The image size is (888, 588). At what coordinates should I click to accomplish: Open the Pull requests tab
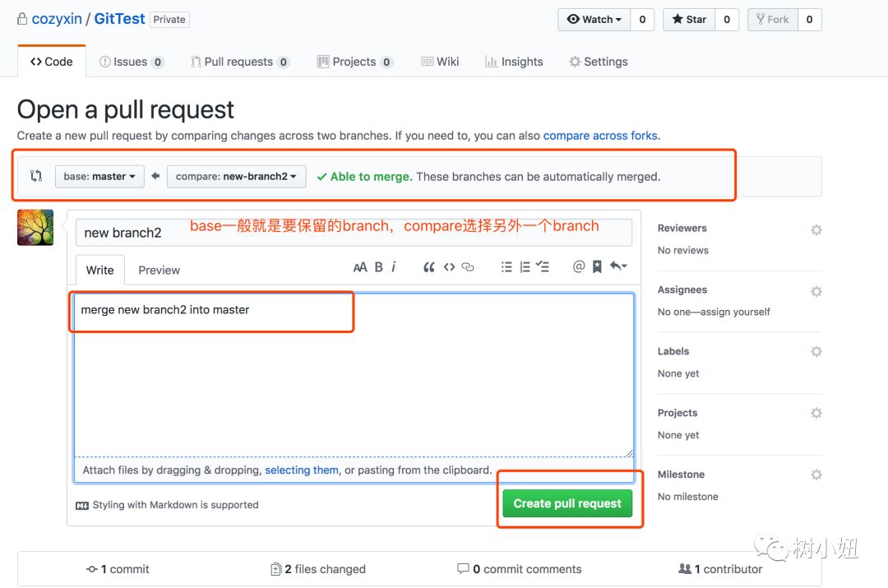click(x=240, y=62)
